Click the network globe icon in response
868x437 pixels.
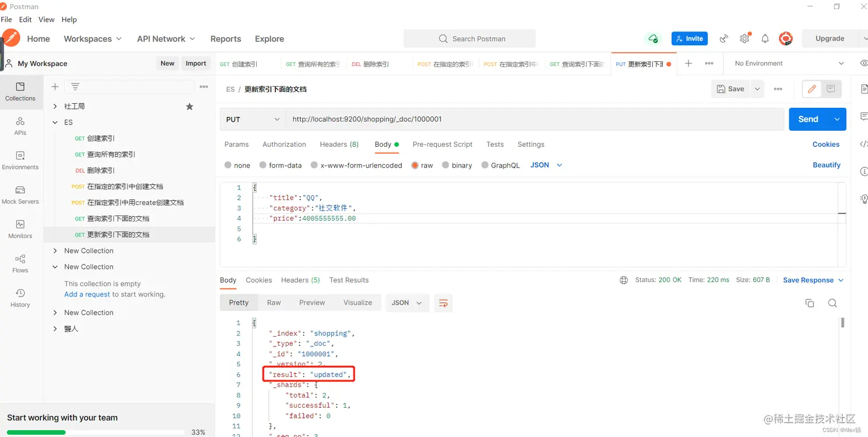point(624,280)
